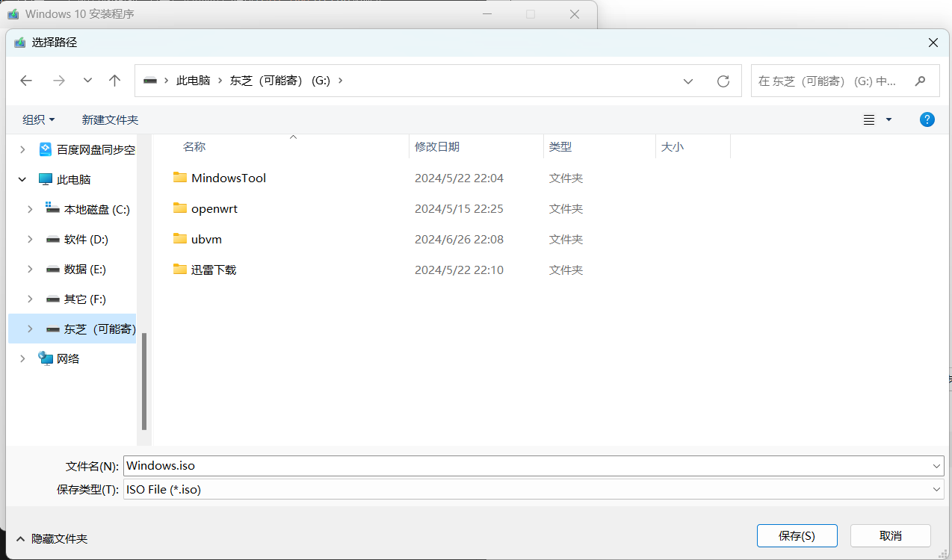Collapse the 此电脑 tree node

(22, 179)
